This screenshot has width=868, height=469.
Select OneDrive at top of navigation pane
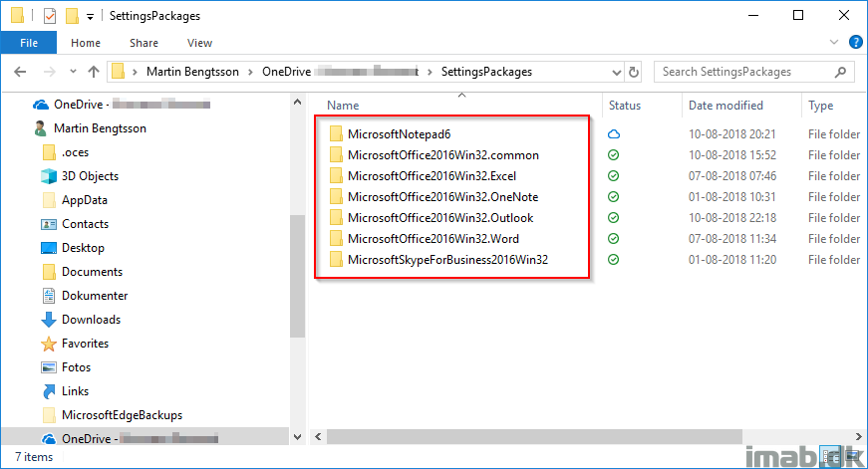coord(122,104)
